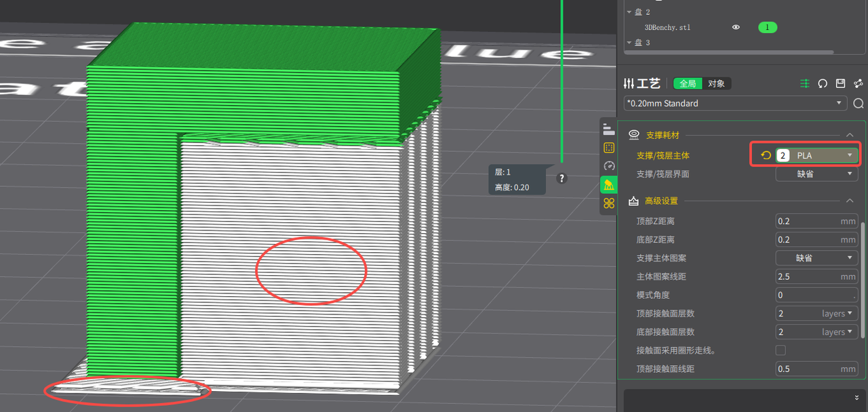
Task: Click the 顶部接触面线距 0.5 field
Action: click(x=817, y=369)
